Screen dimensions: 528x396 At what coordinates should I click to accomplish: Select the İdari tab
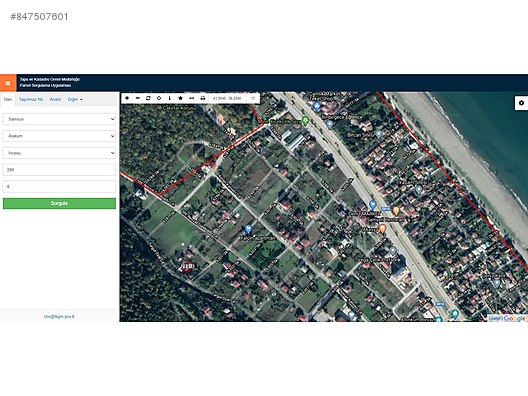(8, 99)
